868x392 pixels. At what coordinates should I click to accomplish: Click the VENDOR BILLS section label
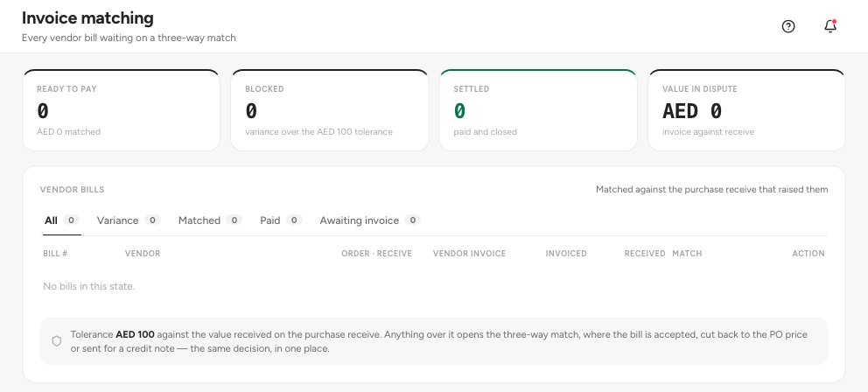pyautogui.click(x=72, y=189)
